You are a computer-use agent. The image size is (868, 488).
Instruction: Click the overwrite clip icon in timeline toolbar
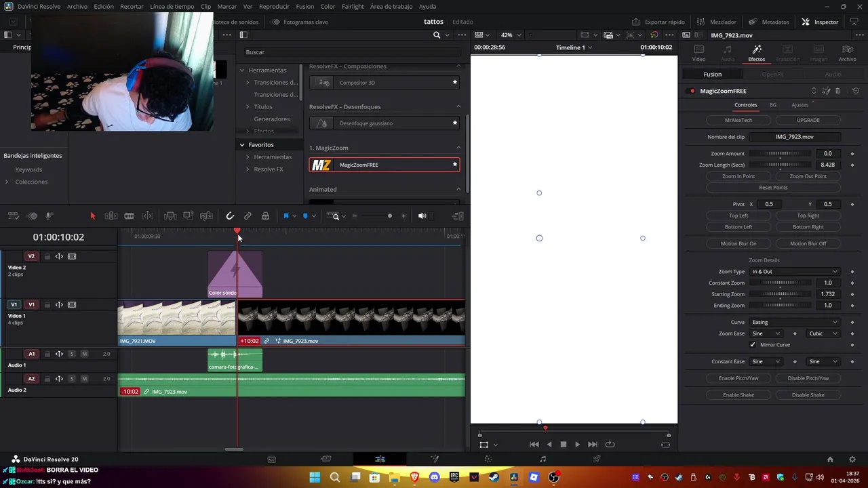(189, 216)
